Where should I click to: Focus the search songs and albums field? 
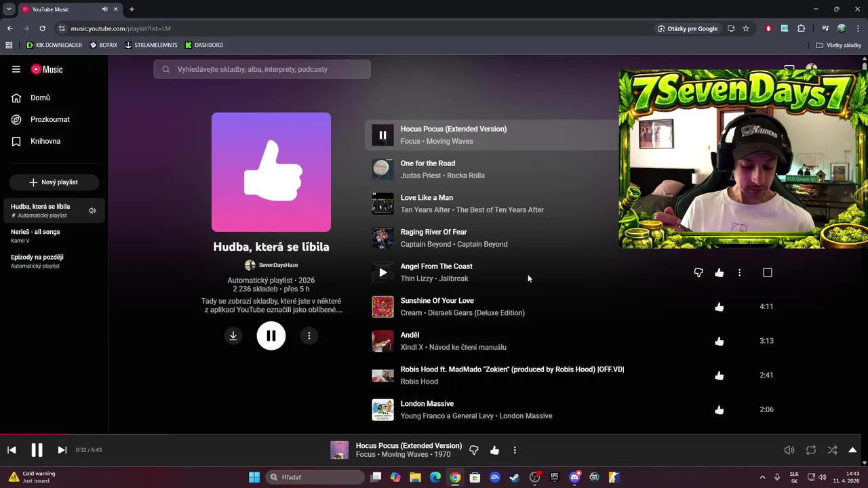coord(262,69)
